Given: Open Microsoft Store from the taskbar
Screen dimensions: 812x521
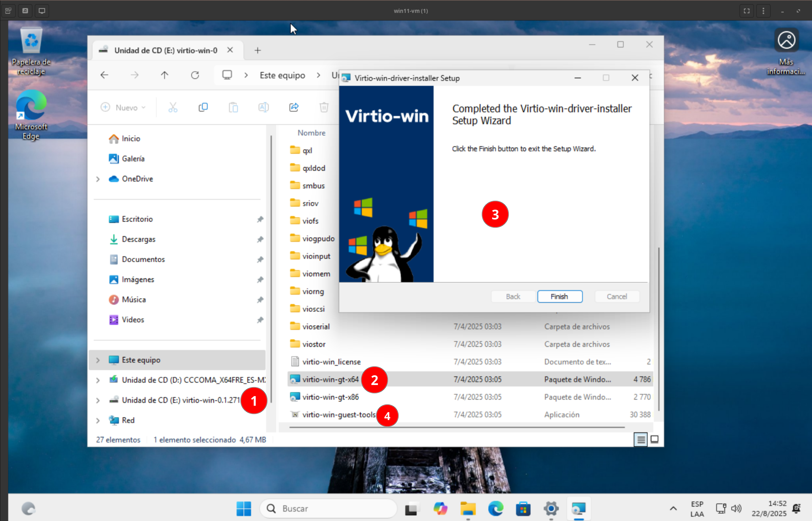Looking at the screenshot, I should click(x=523, y=508).
